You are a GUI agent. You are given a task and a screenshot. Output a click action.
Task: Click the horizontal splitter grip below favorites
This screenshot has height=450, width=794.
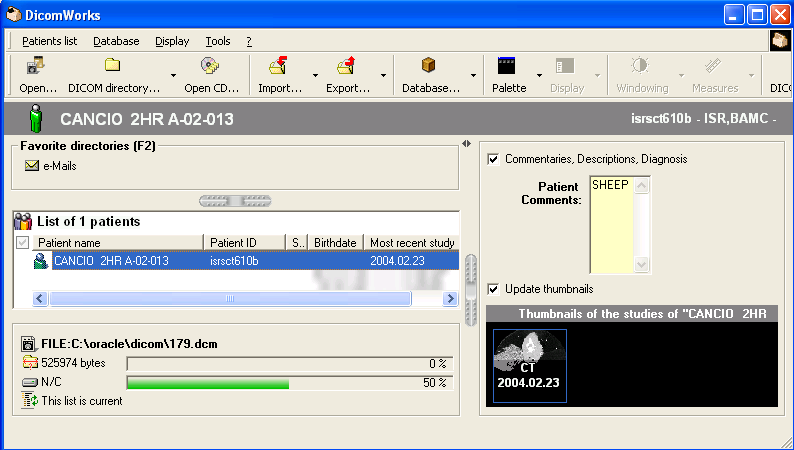(x=235, y=201)
